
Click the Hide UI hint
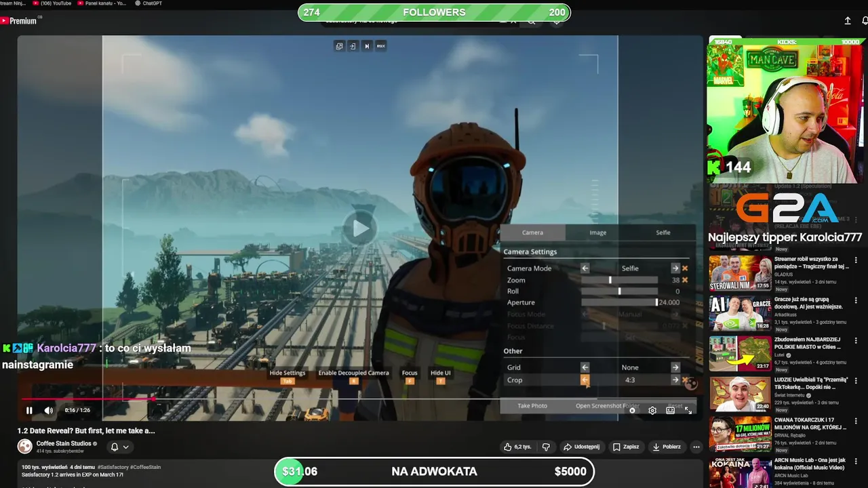click(x=440, y=376)
